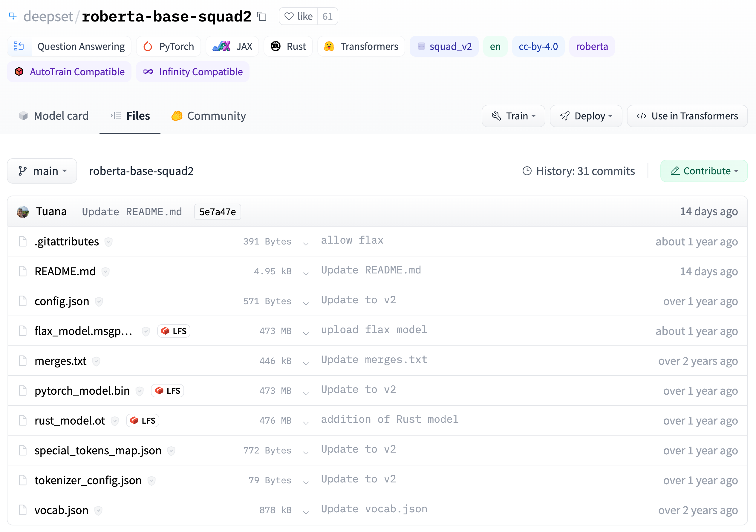This screenshot has height=532, width=756.
Task: Open the flax_model.msgpack file
Action: [83, 331]
